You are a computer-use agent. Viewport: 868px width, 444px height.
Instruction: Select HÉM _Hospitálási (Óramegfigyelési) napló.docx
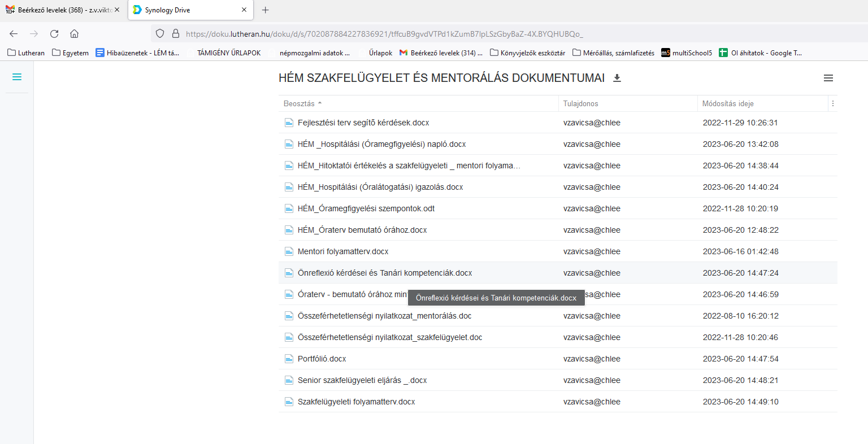pyautogui.click(x=382, y=144)
